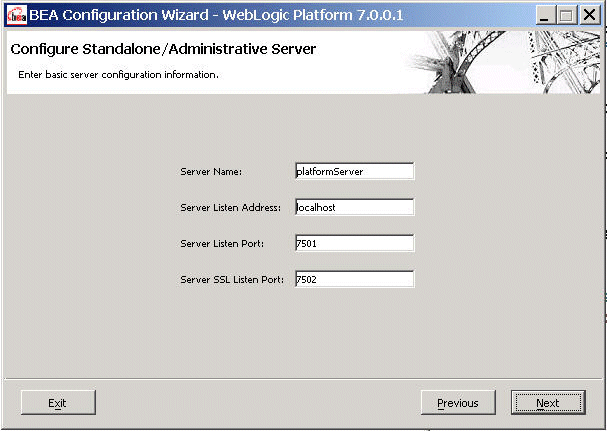Click the window title 'BEA Configuration Wizard'

[119, 15]
